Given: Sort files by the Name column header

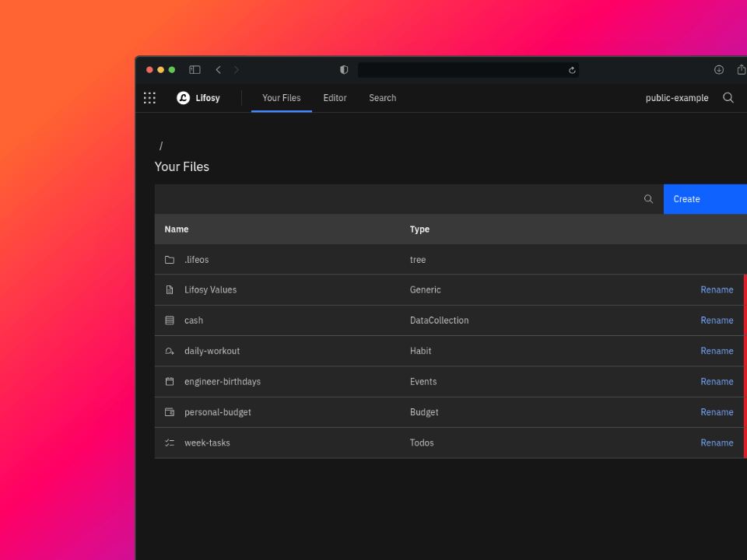Looking at the screenshot, I should 177,229.
